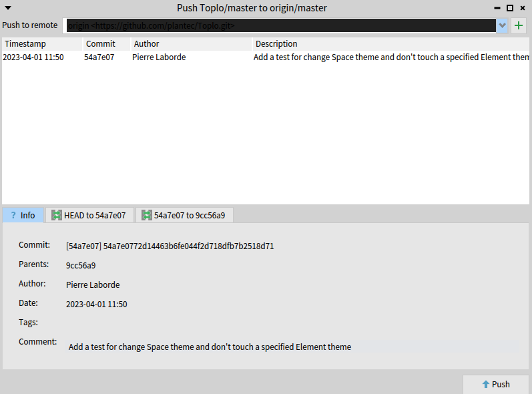Sort by the Author column header
This screenshot has height=394, width=532.
coord(192,44)
